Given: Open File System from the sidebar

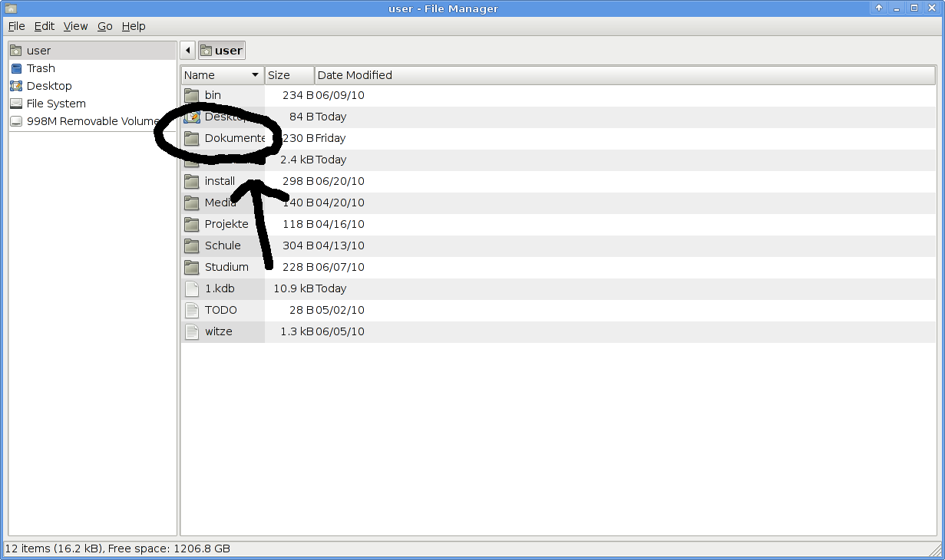Looking at the screenshot, I should tap(55, 104).
